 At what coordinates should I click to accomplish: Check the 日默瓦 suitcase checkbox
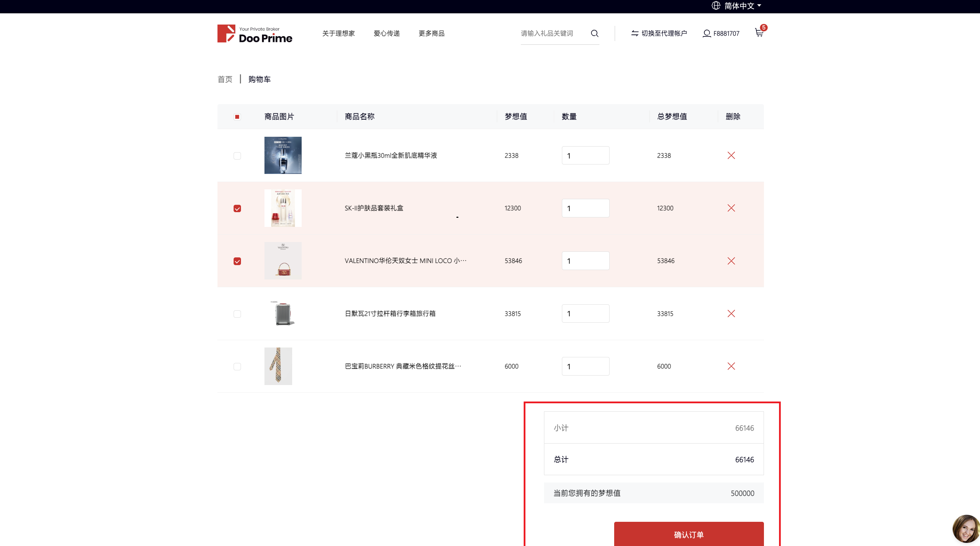237,314
